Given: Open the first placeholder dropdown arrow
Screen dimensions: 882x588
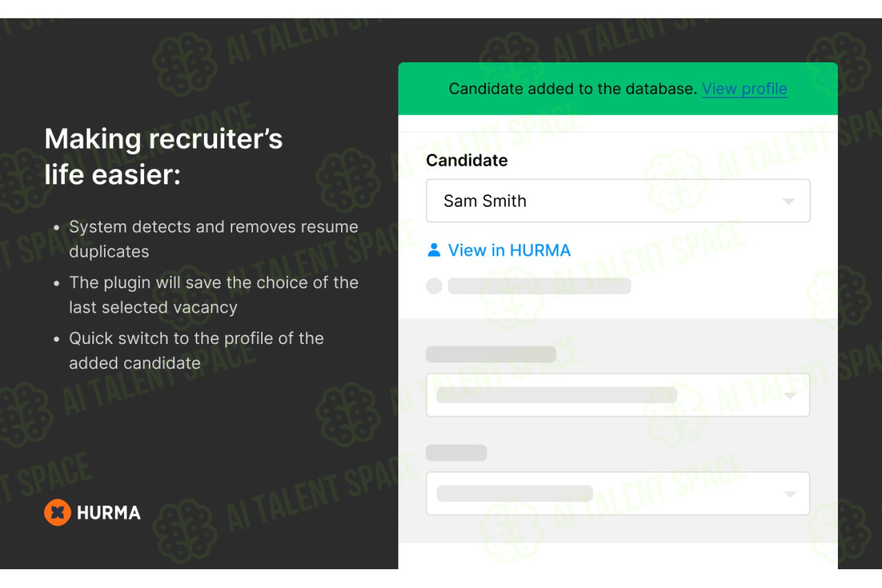Looking at the screenshot, I should 790,396.
